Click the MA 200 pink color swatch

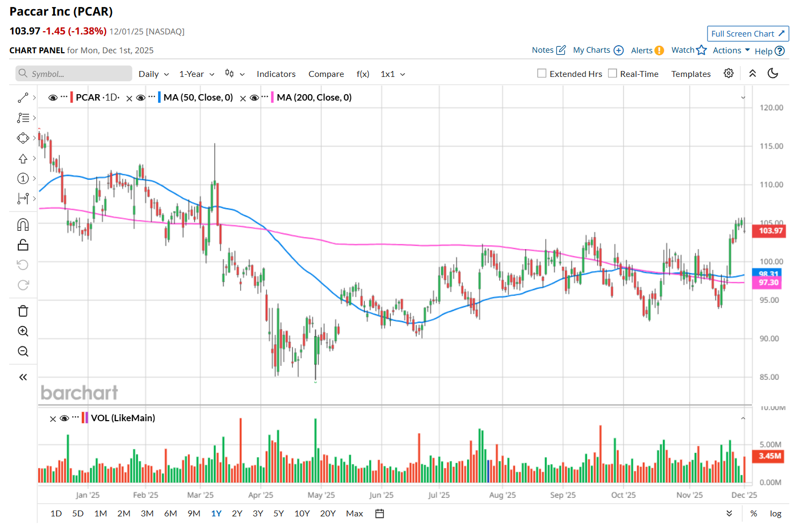click(272, 97)
